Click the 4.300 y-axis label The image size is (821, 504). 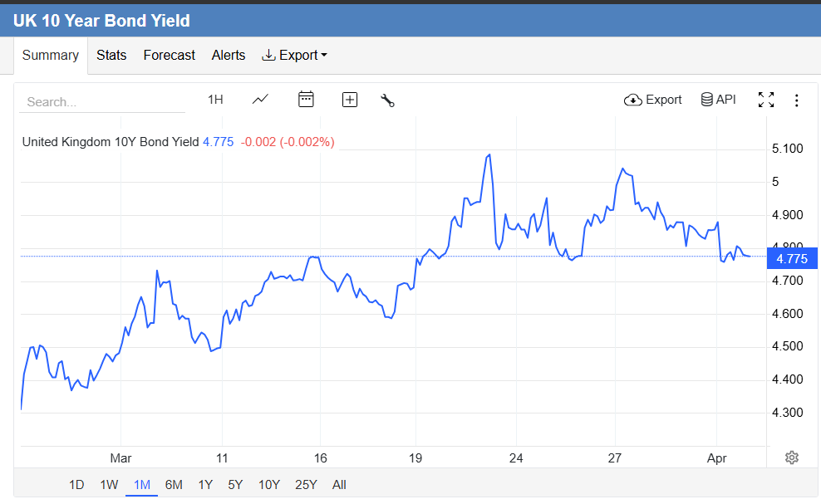pyautogui.click(x=788, y=413)
